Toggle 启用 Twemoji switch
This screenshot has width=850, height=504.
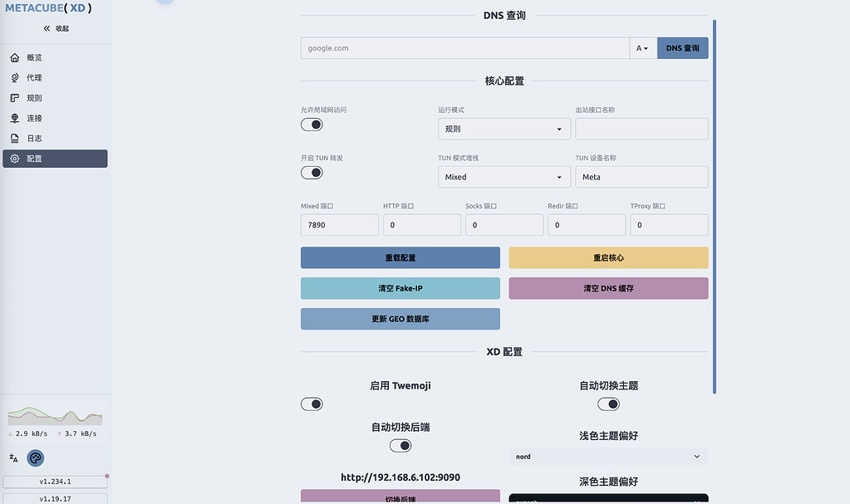point(312,404)
